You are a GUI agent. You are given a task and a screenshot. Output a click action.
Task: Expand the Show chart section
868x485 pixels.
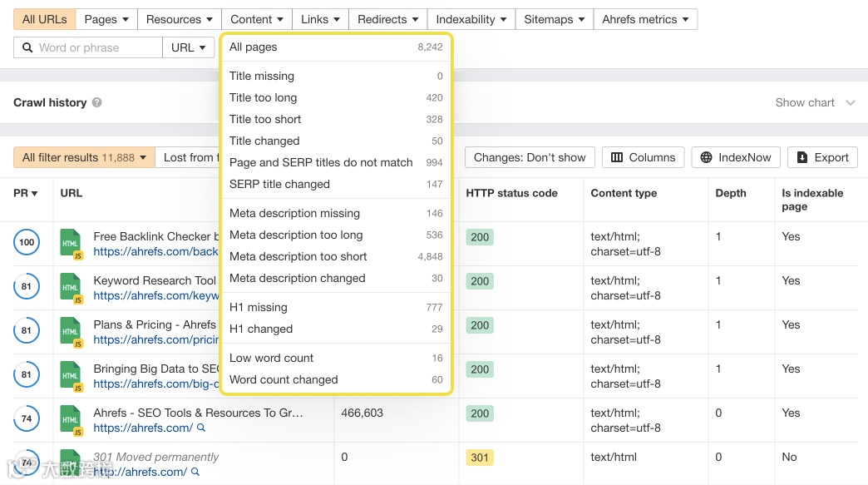[x=814, y=103]
